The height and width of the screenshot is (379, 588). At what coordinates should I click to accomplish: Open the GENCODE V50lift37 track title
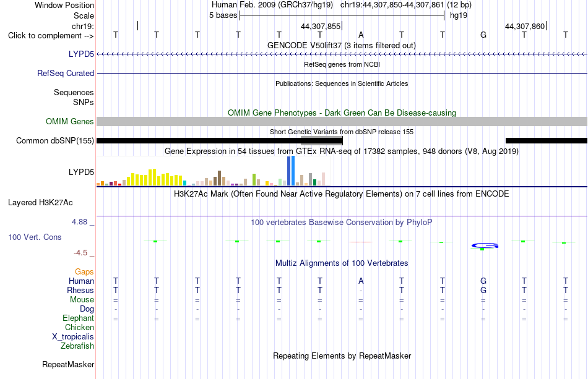[341, 45]
